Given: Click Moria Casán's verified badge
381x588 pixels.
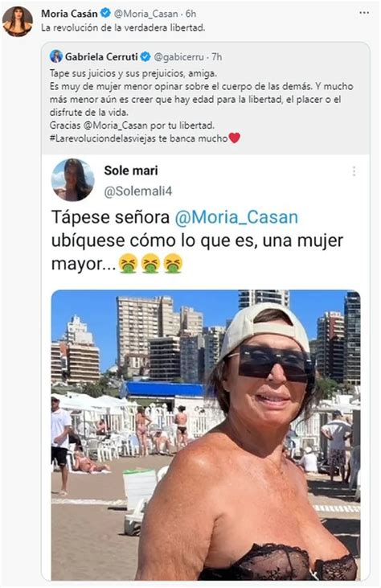Looking at the screenshot, I should click(105, 13).
